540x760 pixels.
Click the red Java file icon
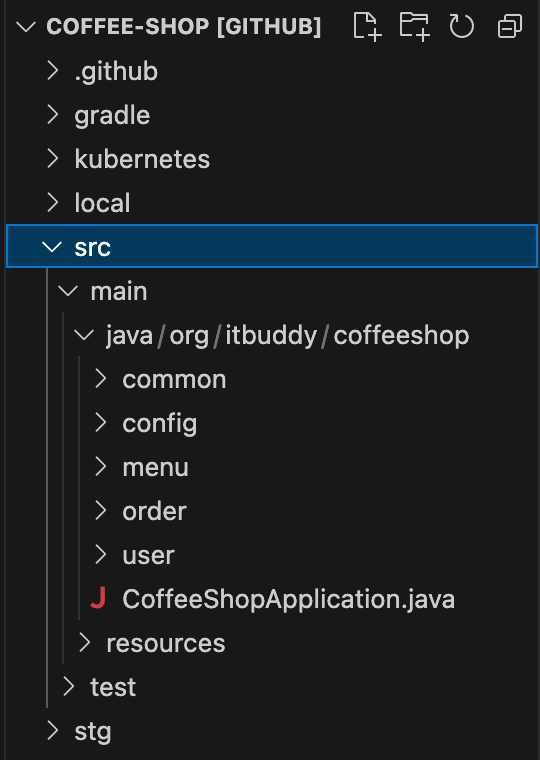98,598
